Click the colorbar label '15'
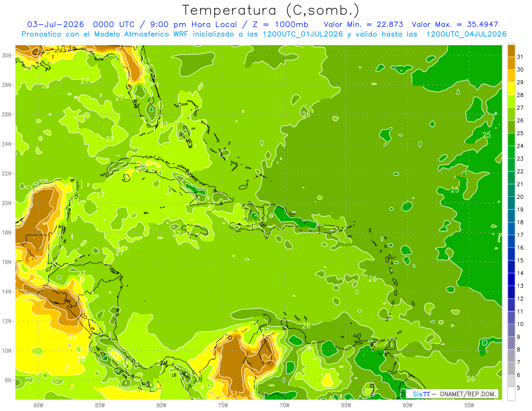Screen dimensions: 532x411 pos(520,261)
